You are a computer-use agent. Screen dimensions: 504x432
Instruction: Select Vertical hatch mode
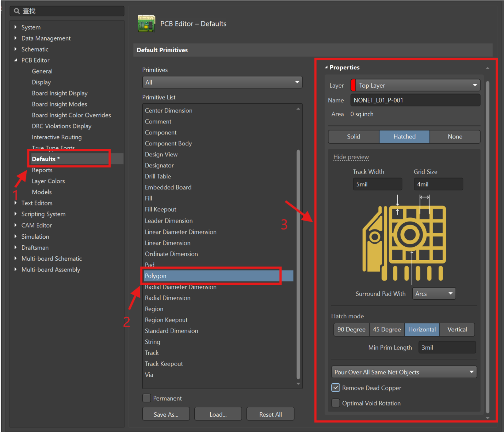(x=457, y=329)
